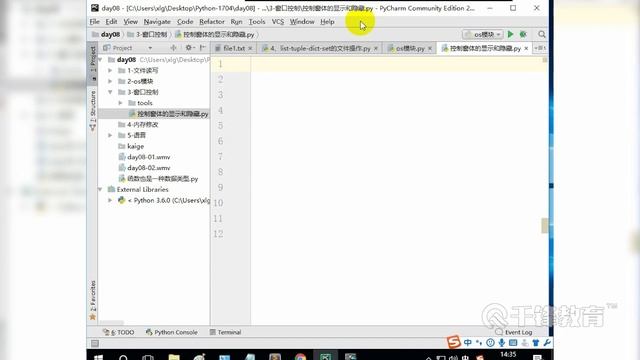Click the Project panel horizontal scrollbar
This screenshot has height=360, width=640.
[111, 322]
